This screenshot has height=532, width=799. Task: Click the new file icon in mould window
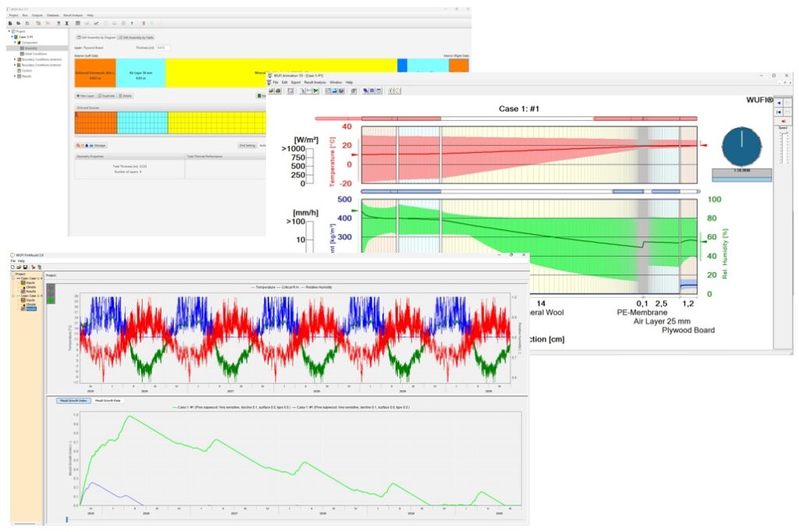tap(13, 267)
